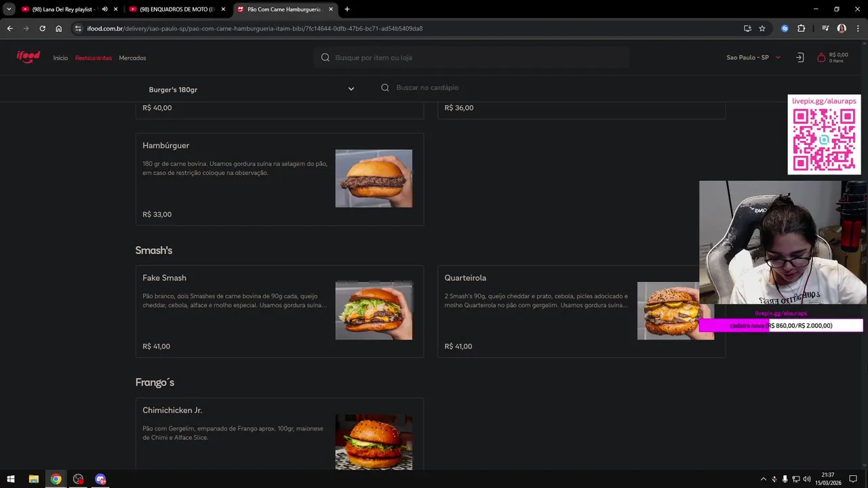Click the livepix QR code

[x=824, y=140]
